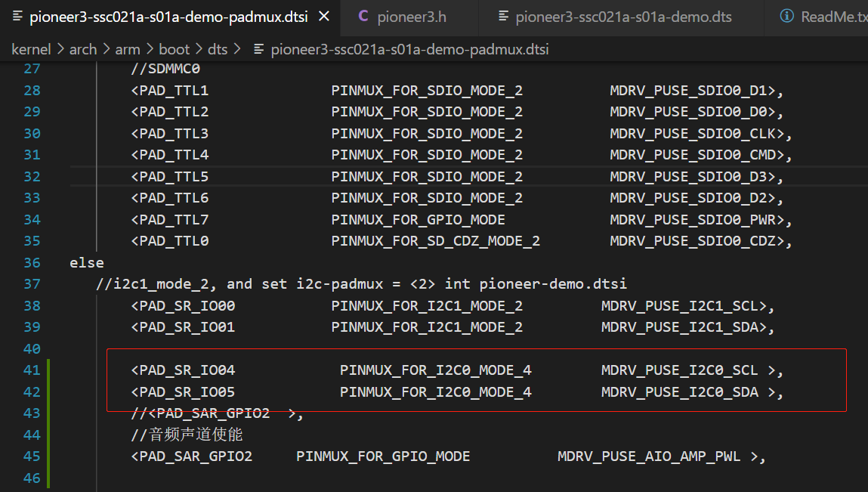The height and width of the screenshot is (492, 868).
Task: Click the file icon in the breadcrumb path
Action: (259, 49)
